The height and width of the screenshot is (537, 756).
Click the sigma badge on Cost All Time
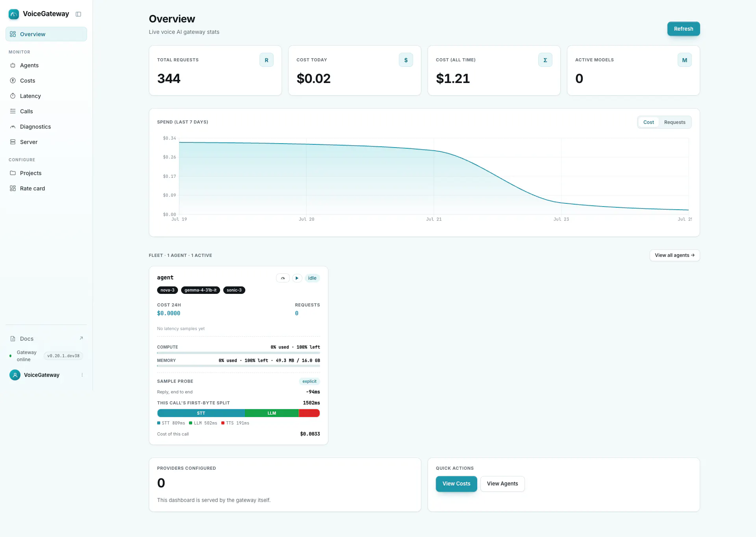[x=545, y=60]
